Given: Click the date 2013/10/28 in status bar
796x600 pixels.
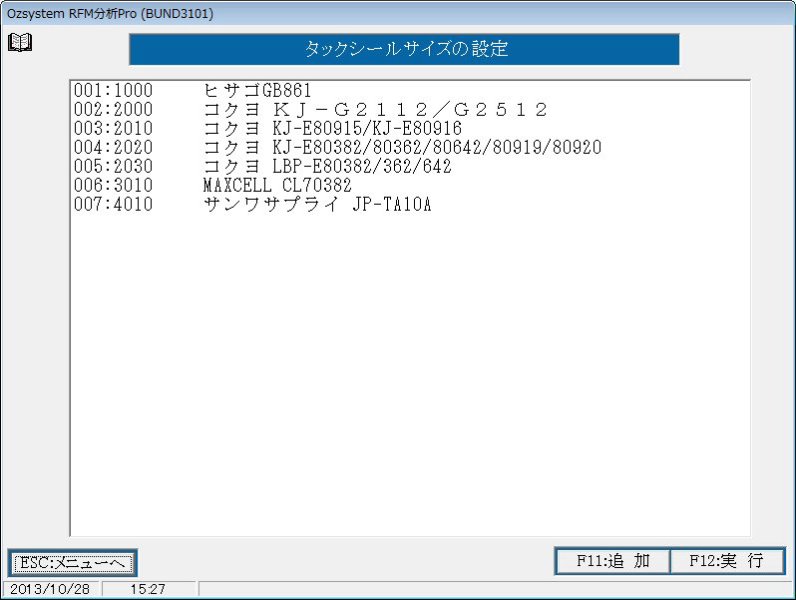Looking at the screenshot, I should [50, 589].
